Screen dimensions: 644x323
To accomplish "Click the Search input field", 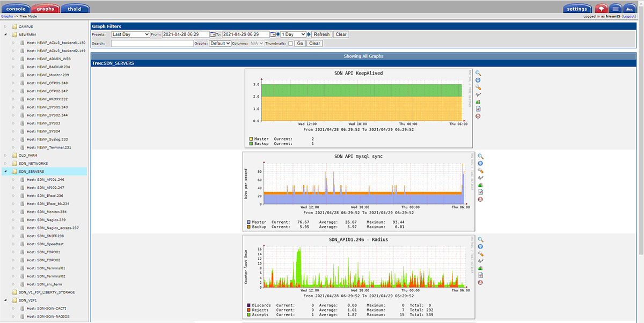I will point(152,43).
